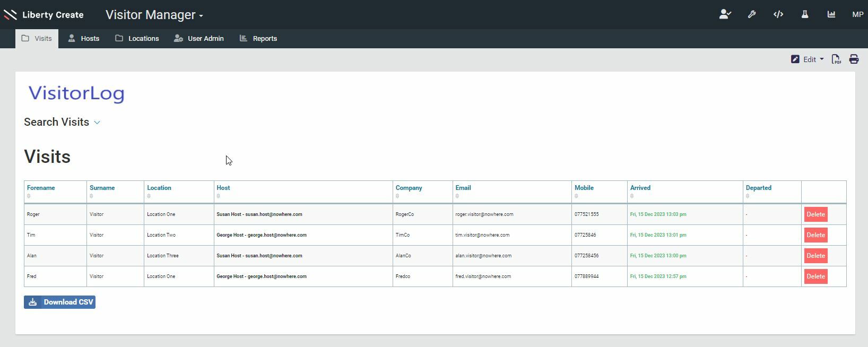Open the flask test icon
868x347 pixels.
pos(805,15)
